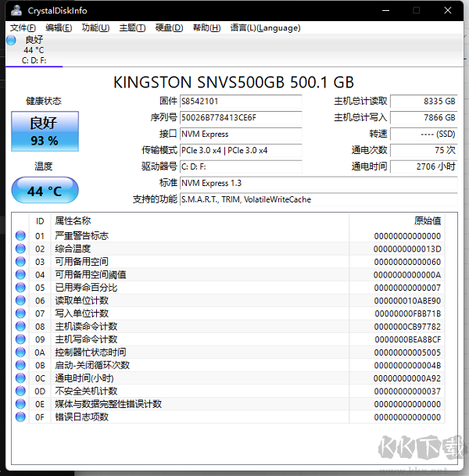Viewport: 469px width, 476px height.
Task: Open the 文件(F) menu
Action: point(23,28)
